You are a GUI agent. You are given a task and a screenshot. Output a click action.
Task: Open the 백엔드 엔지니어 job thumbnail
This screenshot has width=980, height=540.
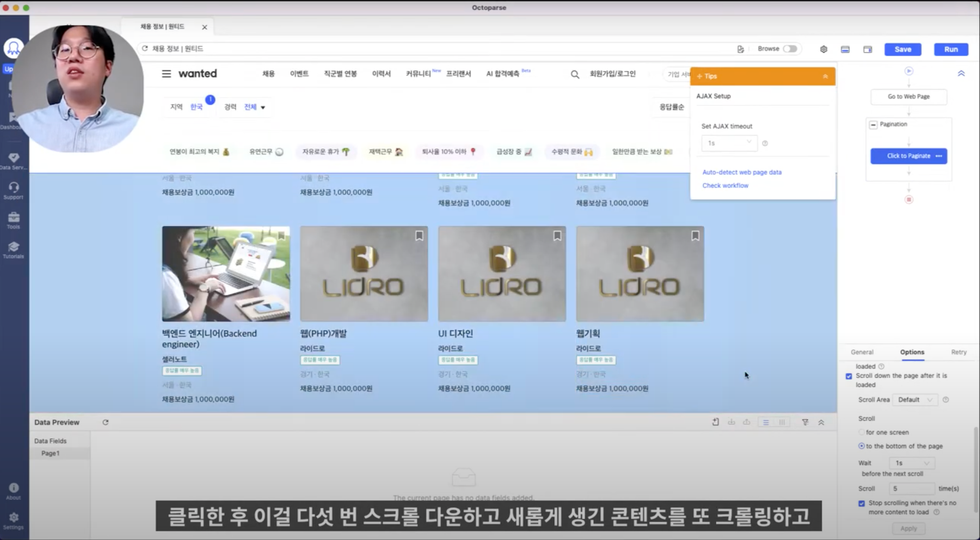[x=226, y=274]
